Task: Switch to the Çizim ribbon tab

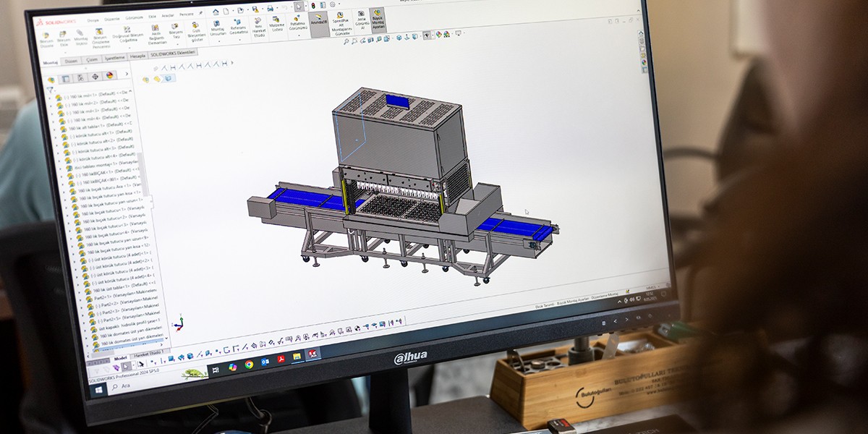Action: tap(92, 59)
